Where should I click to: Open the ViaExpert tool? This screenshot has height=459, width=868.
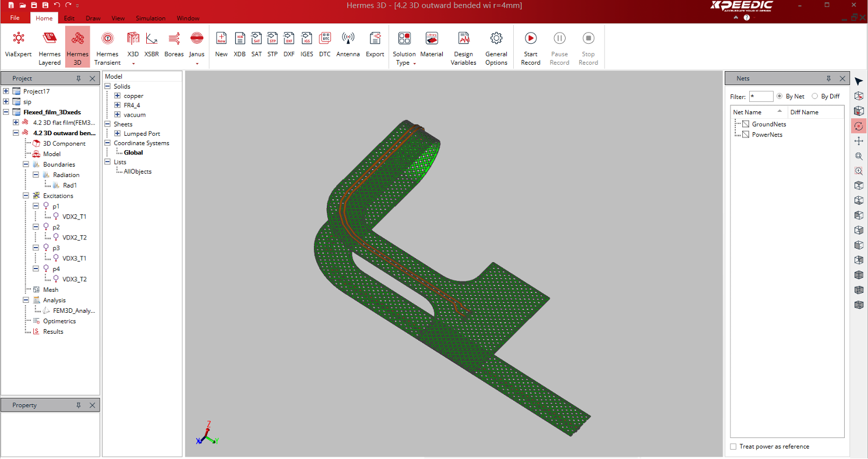[x=19, y=45]
